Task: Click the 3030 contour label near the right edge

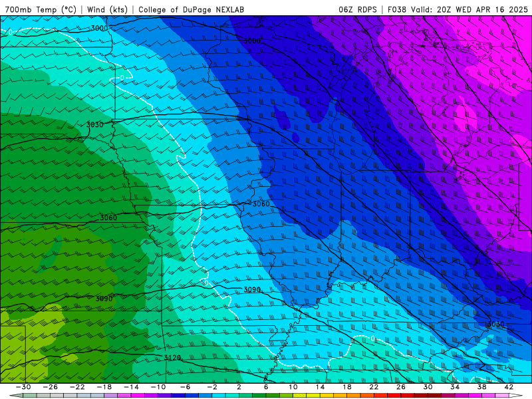Action: tap(495, 324)
